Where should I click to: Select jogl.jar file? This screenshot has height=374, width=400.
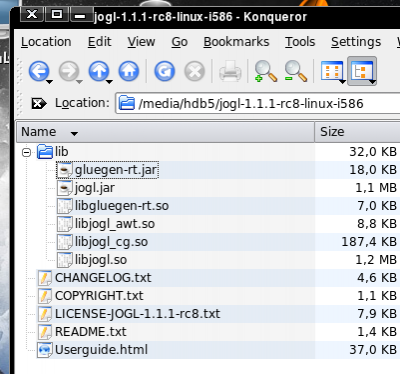pos(95,188)
